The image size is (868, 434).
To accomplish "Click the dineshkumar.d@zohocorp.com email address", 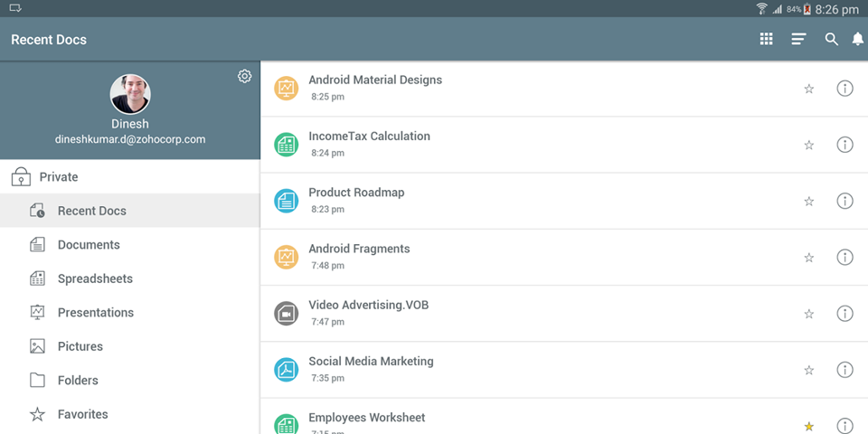I will pyautogui.click(x=130, y=139).
